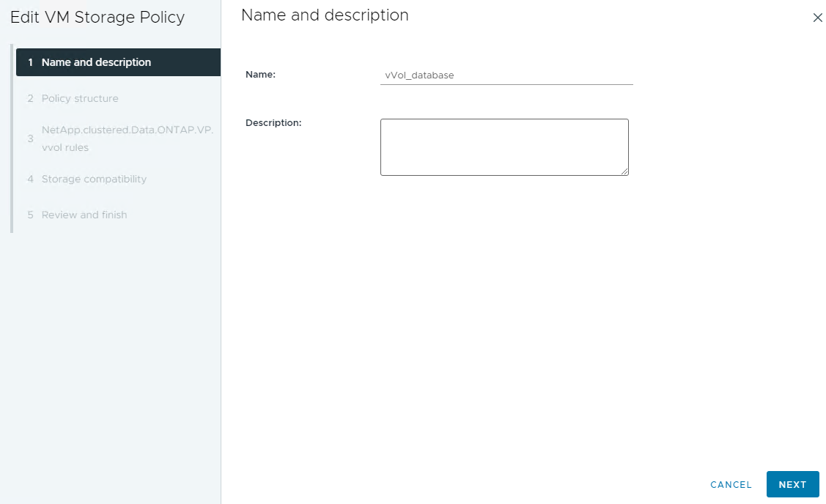Click step number 4 beside Storage compatibility
This screenshot has width=826, height=504.
[x=30, y=179]
